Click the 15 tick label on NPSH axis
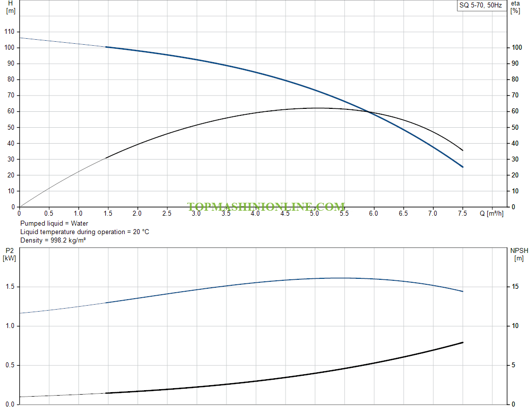This screenshot has width=532, height=414. [x=515, y=287]
